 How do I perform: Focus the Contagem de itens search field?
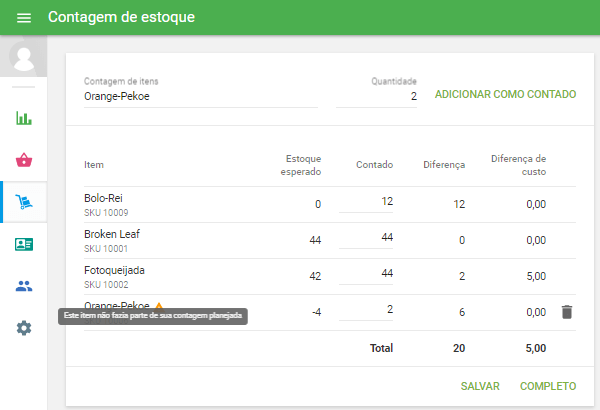tap(200, 97)
